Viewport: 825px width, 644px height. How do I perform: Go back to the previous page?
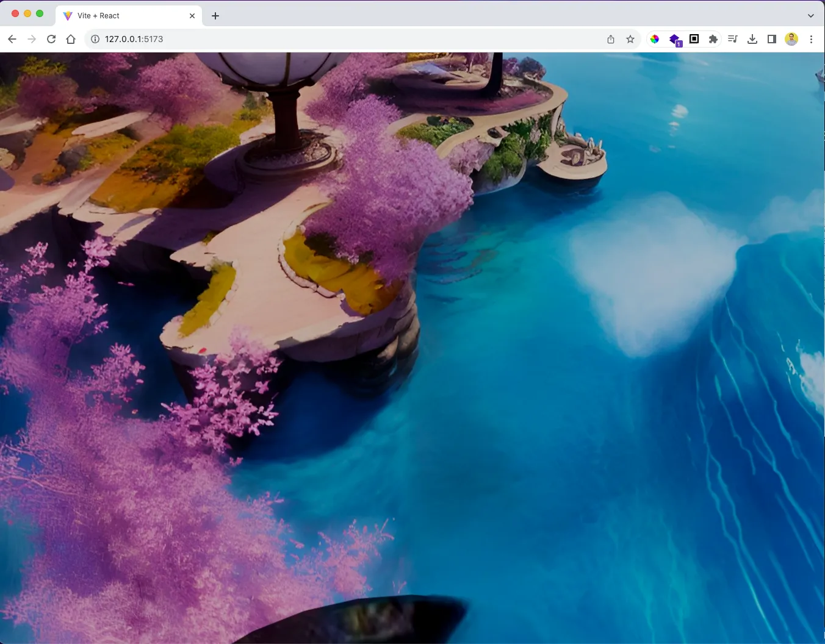point(12,39)
